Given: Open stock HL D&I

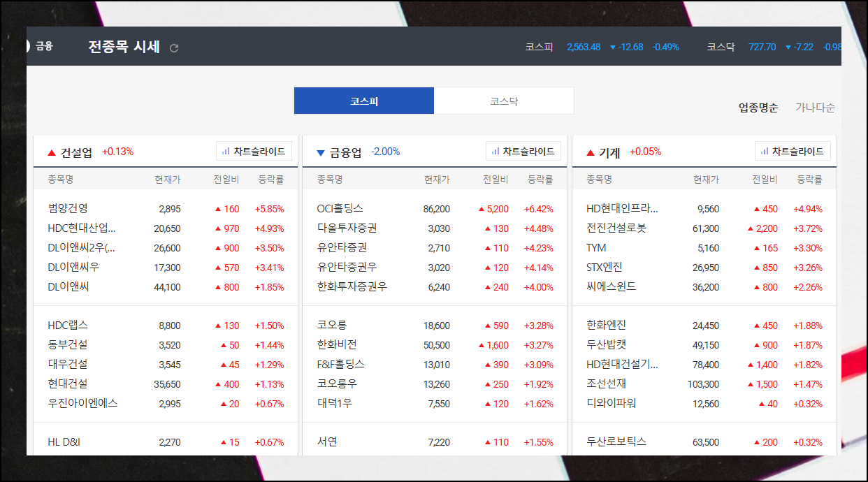Looking at the screenshot, I should coord(65,442).
